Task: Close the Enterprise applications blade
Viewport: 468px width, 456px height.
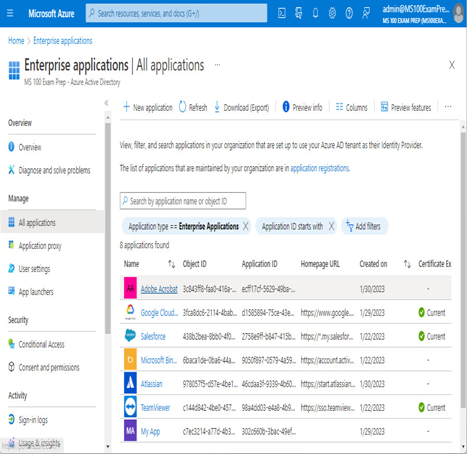Action: pyautogui.click(x=452, y=65)
